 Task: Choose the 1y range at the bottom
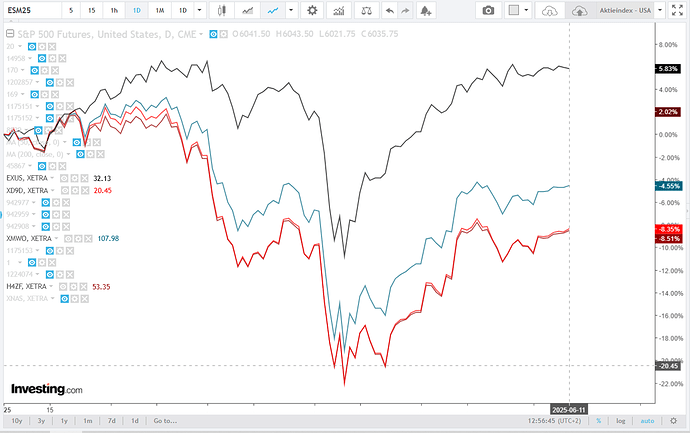[64, 421]
